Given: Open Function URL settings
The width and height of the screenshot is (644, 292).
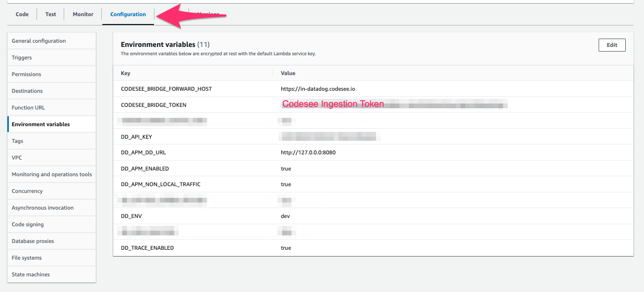Looking at the screenshot, I should click(x=52, y=107).
